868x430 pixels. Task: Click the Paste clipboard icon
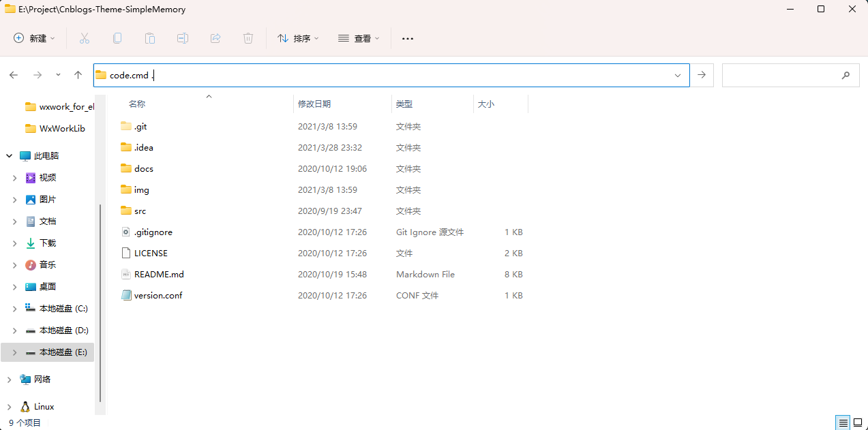pyautogui.click(x=150, y=39)
